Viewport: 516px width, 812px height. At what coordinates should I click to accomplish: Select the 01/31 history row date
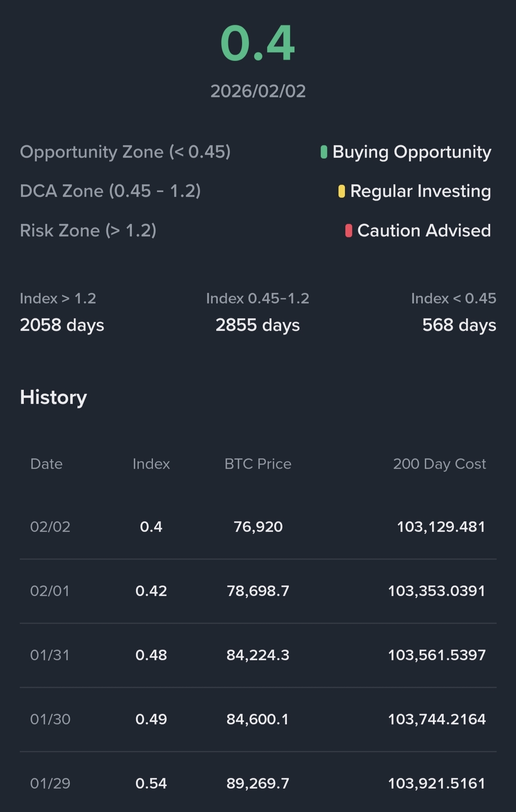pos(50,655)
